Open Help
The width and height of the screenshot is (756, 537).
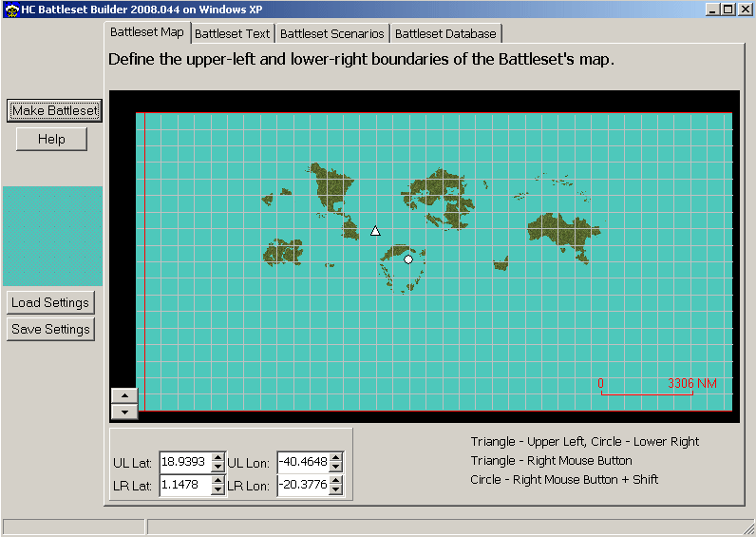tap(51, 139)
